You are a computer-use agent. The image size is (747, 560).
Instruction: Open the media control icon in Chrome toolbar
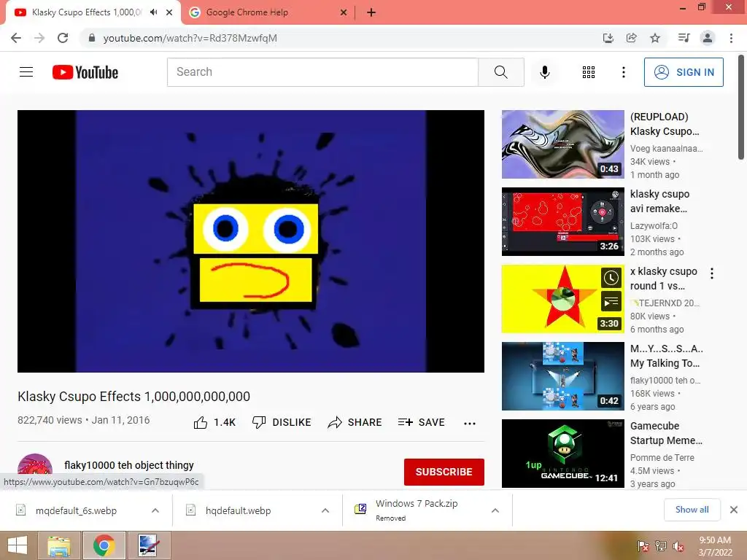684,38
